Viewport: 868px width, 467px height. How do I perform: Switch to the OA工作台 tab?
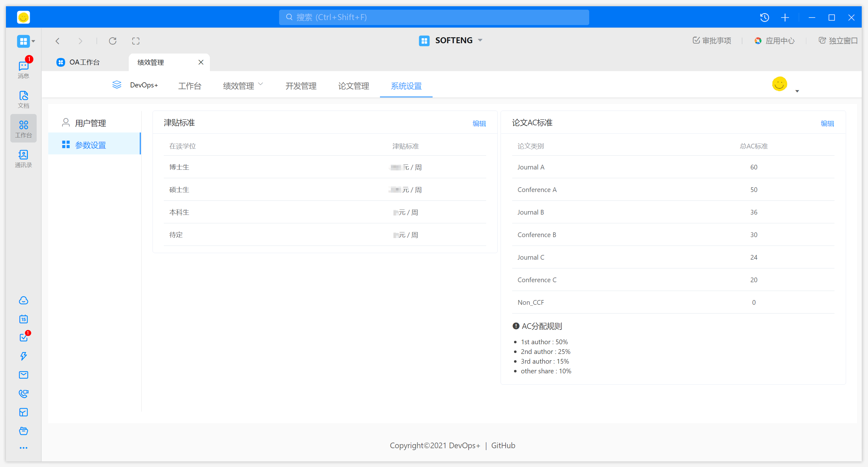click(x=84, y=62)
